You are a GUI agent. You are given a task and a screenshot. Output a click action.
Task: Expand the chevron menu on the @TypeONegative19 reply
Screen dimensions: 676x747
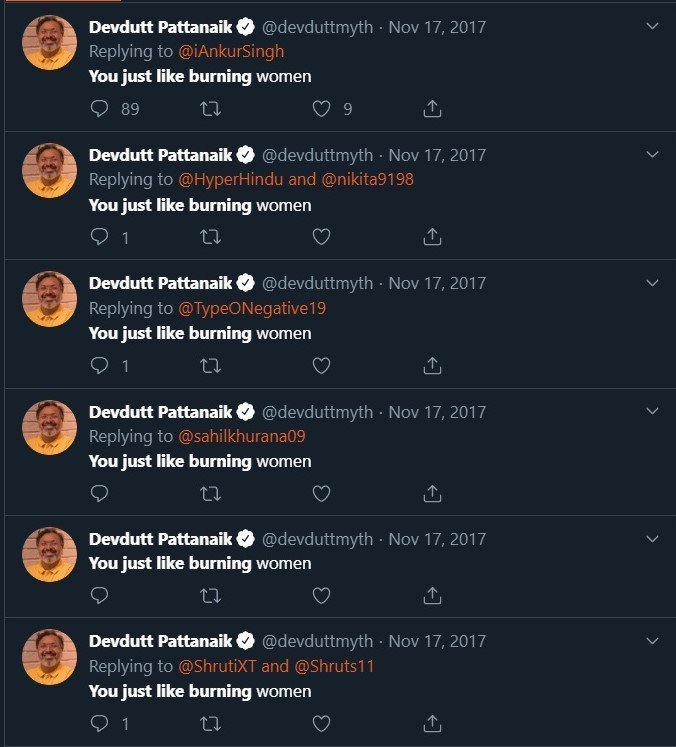point(652,282)
